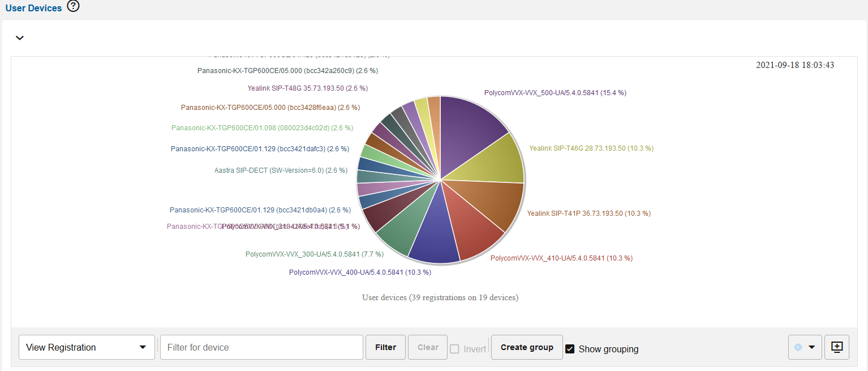The height and width of the screenshot is (371, 868).
Task: Open the User Devices help icon
Action: click(73, 7)
